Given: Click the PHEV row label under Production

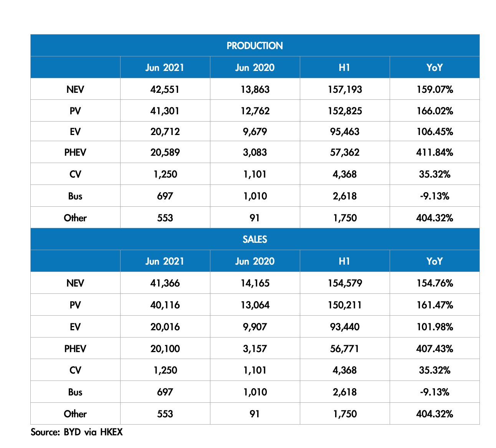Looking at the screenshot, I should pyautogui.click(x=75, y=152).
